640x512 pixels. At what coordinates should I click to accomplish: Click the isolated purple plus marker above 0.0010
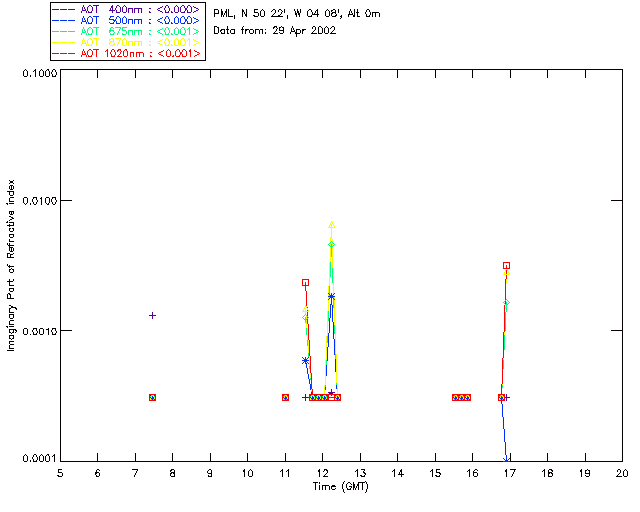click(x=152, y=316)
